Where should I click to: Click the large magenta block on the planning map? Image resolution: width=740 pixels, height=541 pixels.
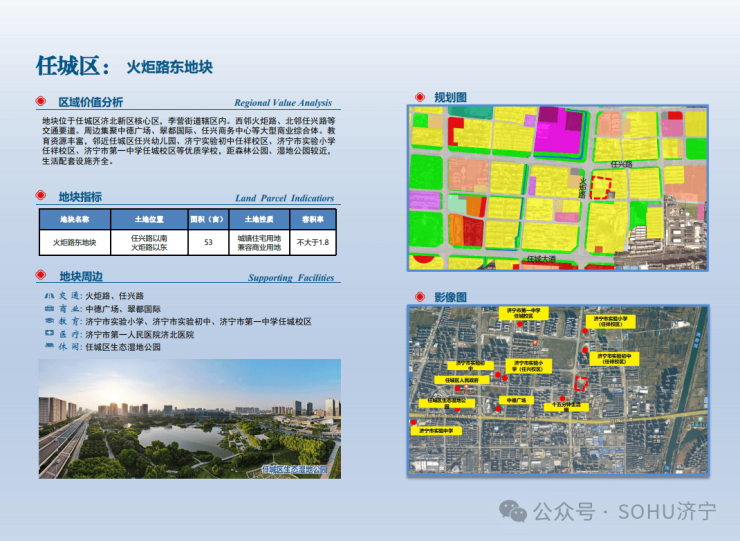(x=558, y=130)
